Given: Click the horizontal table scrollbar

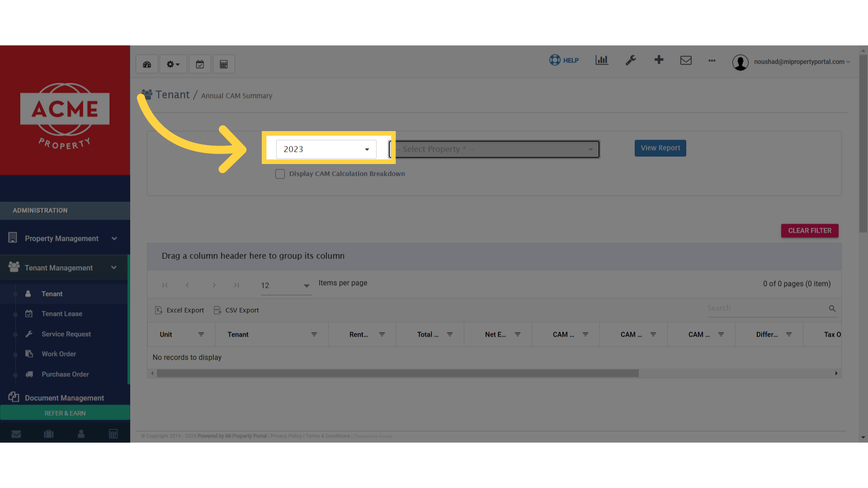Looking at the screenshot, I should pos(397,373).
